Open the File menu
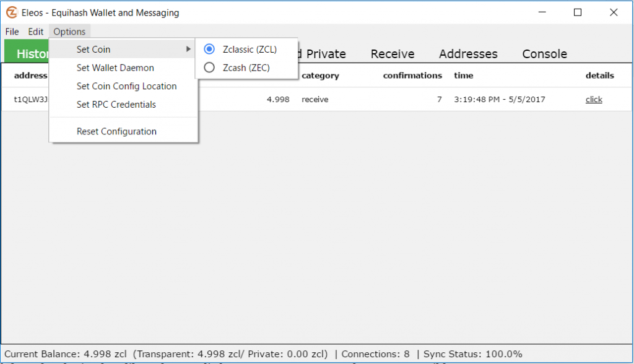 (x=12, y=32)
